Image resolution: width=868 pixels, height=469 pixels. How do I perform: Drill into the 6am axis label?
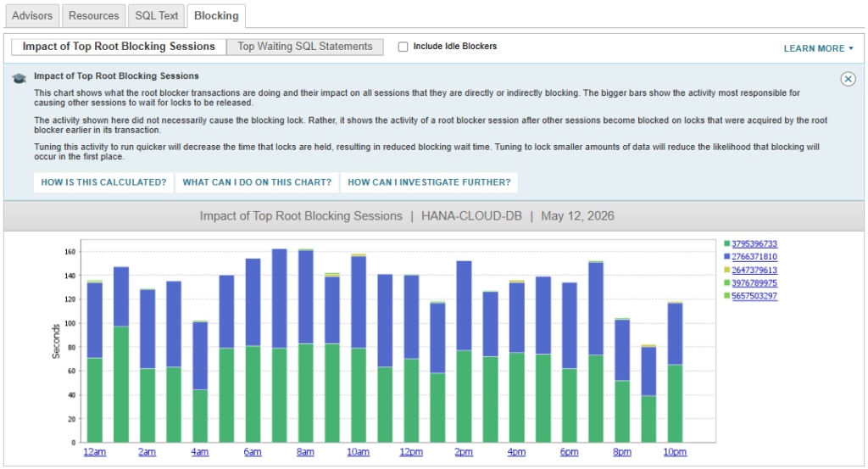(253, 452)
